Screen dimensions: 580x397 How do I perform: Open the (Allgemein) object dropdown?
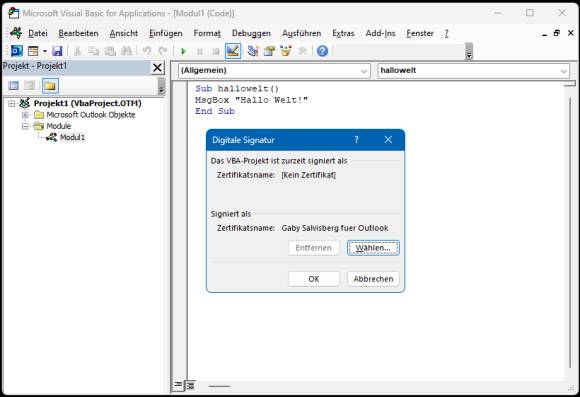click(x=274, y=70)
